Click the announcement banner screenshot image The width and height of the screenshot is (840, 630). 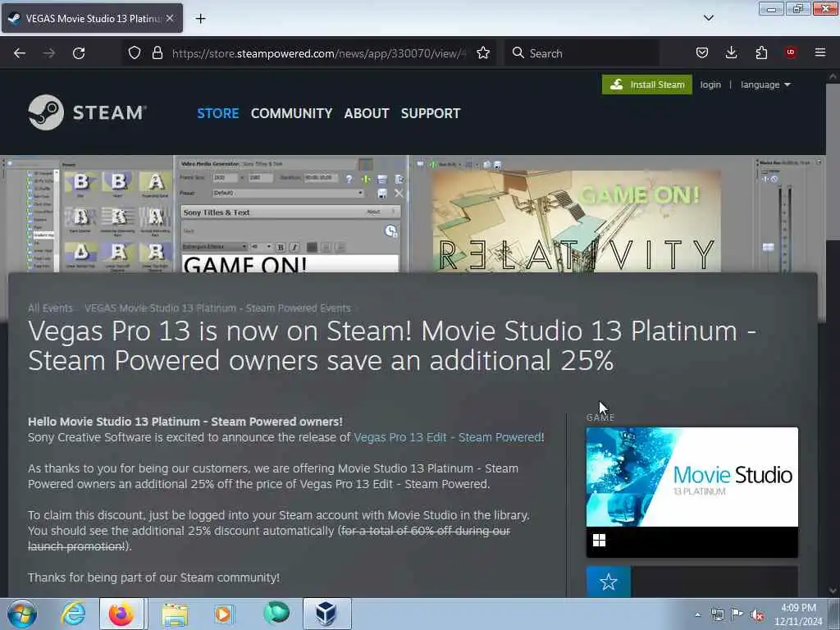[x=413, y=214]
